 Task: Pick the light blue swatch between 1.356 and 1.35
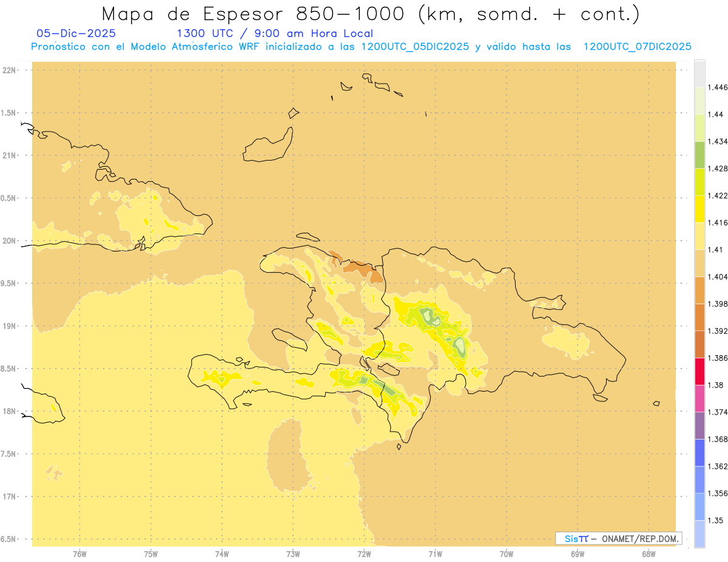click(699, 506)
